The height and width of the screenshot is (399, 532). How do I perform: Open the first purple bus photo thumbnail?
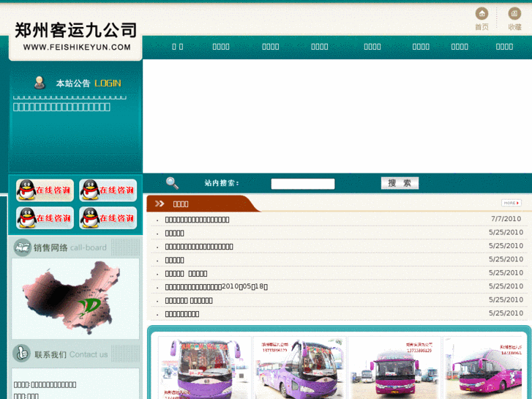pos(205,368)
